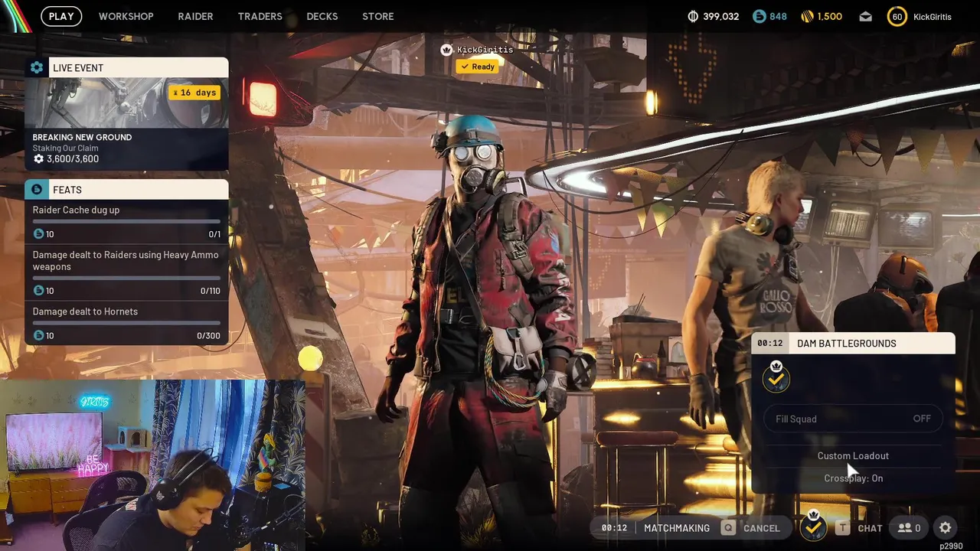Cancel matchmaking with the CANCEL button
The height and width of the screenshot is (551, 980).
[x=751, y=528]
